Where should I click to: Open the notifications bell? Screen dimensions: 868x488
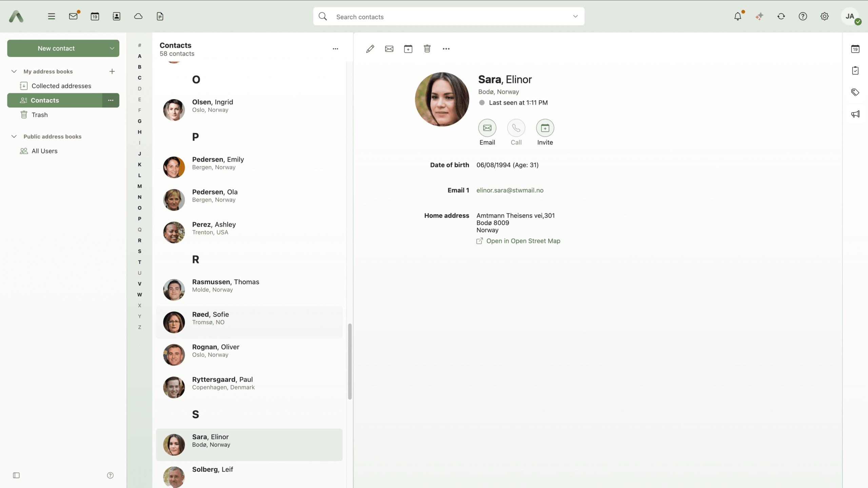[x=738, y=16]
